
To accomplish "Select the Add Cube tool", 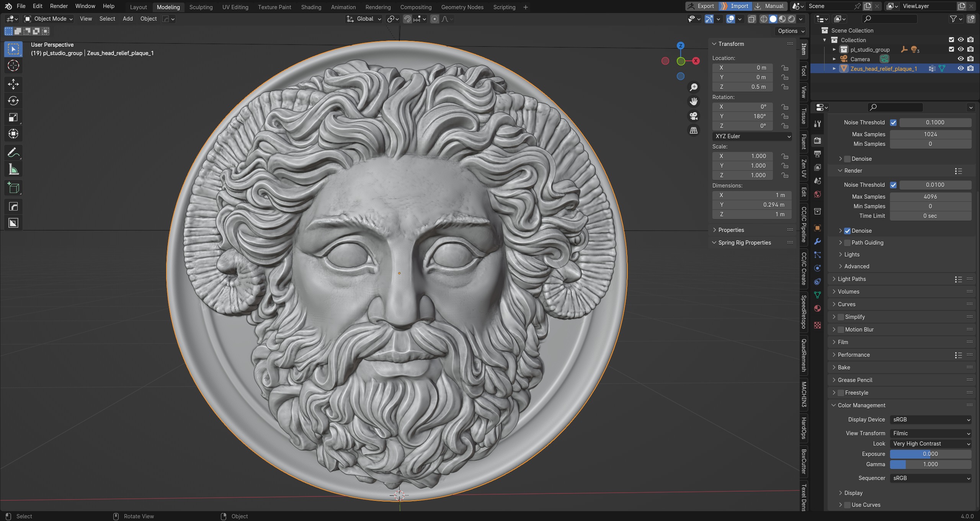I will pyautogui.click(x=13, y=188).
